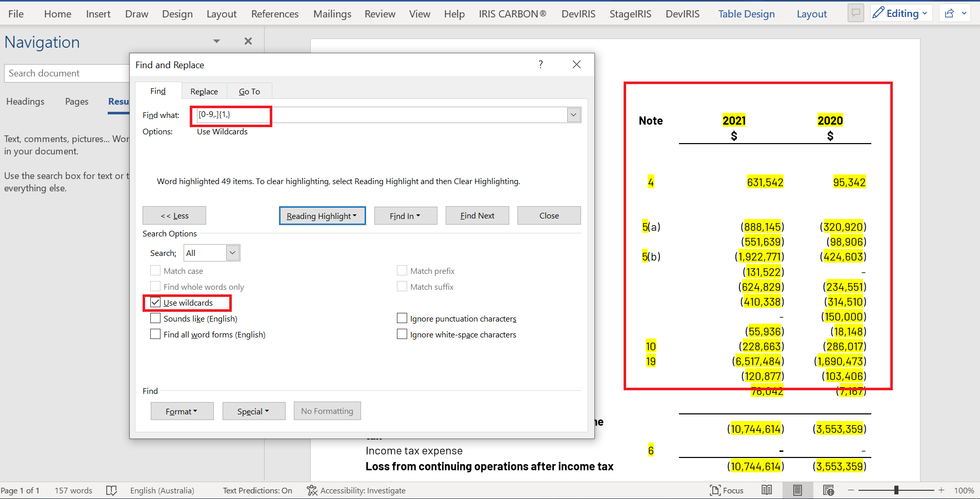
Task: Open the References ribbon tab
Action: point(275,14)
